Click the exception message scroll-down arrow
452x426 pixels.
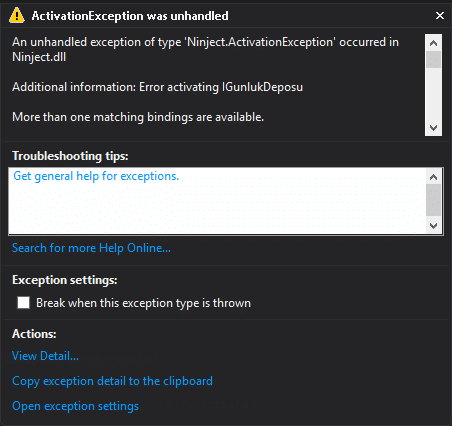(x=433, y=128)
